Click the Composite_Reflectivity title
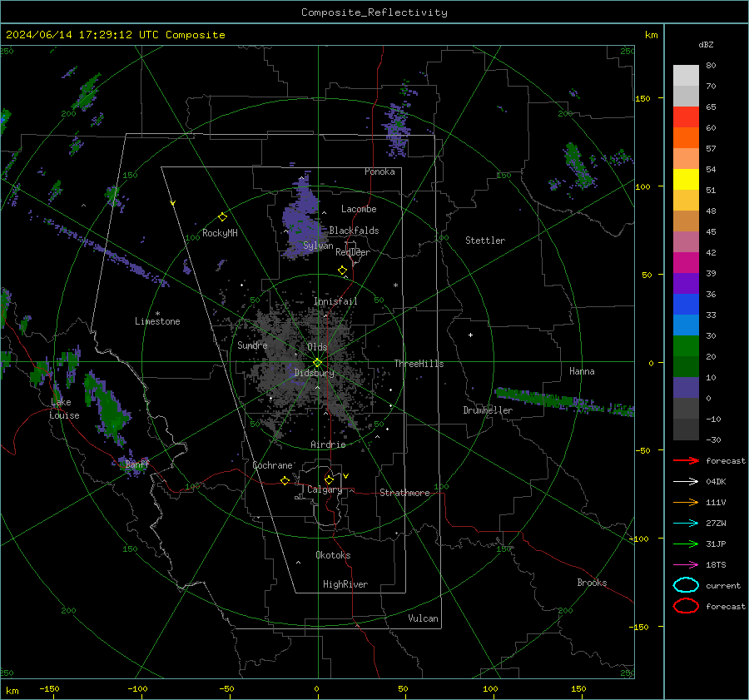This screenshot has height=700, width=749. click(x=374, y=12)
